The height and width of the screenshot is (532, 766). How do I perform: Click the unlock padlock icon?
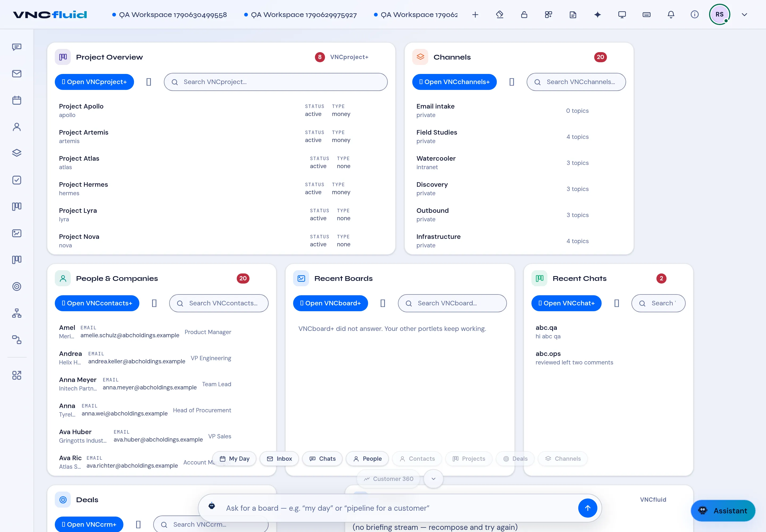[524, 15]
